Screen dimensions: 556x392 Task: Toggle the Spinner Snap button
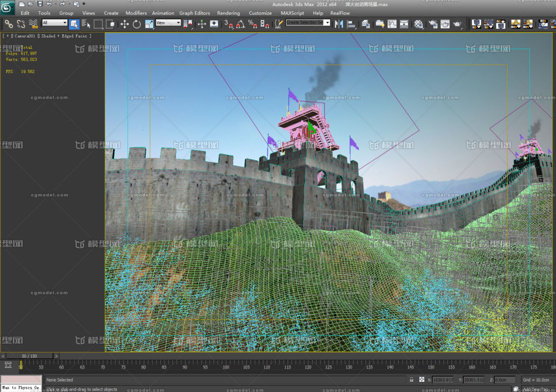(265, 24)
